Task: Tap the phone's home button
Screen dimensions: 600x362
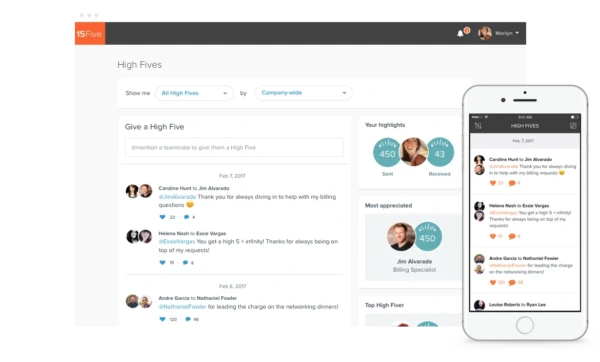Action: [525, 326]
